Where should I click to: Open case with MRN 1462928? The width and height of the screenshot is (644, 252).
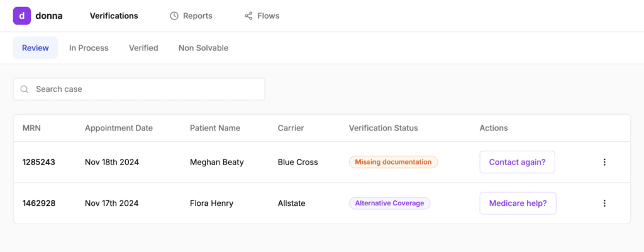point(39,203)
